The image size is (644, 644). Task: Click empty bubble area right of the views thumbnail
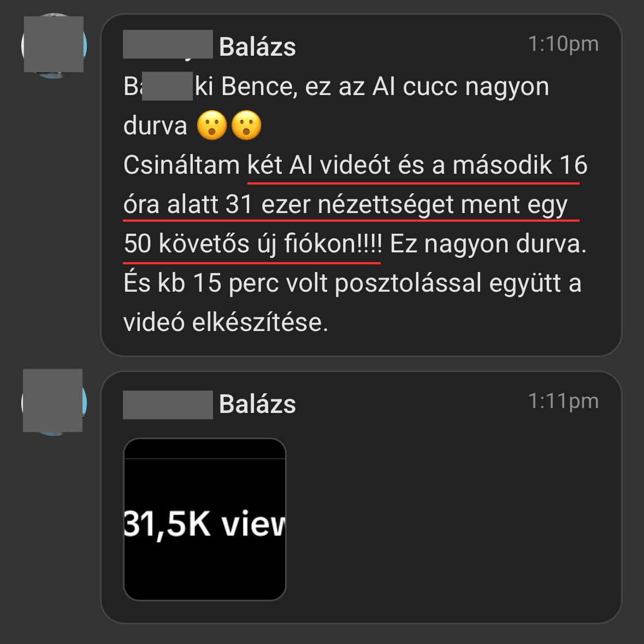(x=452, y=519)
